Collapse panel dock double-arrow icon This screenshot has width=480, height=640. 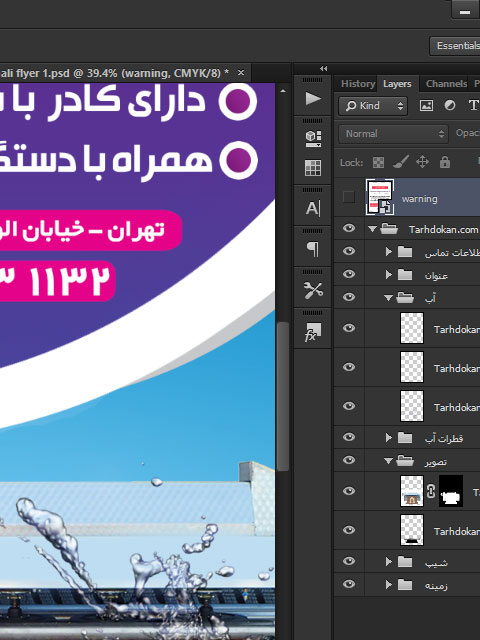324,69
